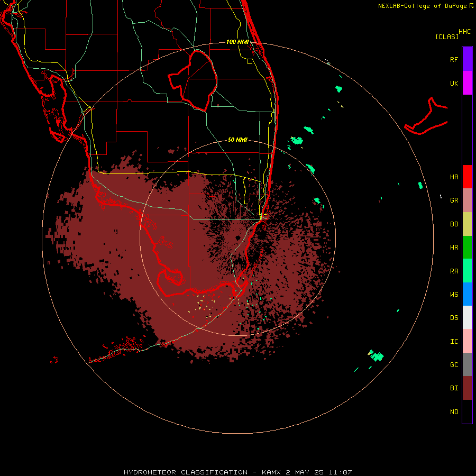The width and height of the screenshot is (476, 476).
Task: Click the "BD" legend label
Action: point(454,224)
